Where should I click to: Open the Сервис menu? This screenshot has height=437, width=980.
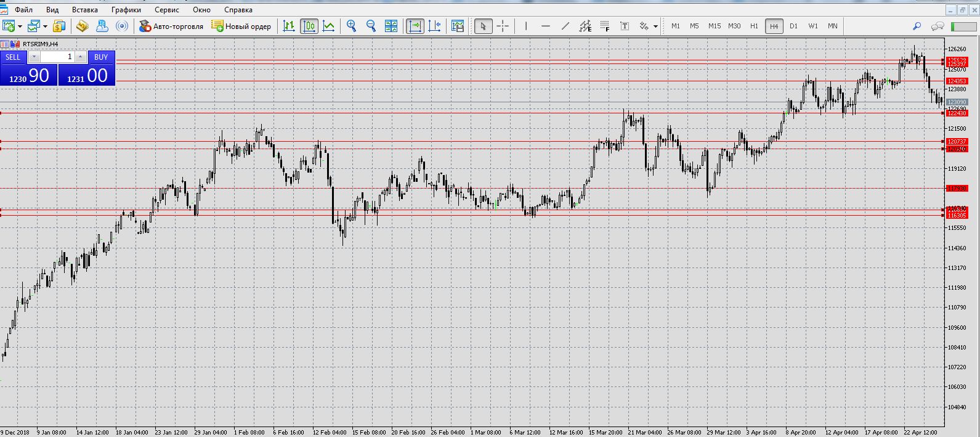(x=167, y=10)
